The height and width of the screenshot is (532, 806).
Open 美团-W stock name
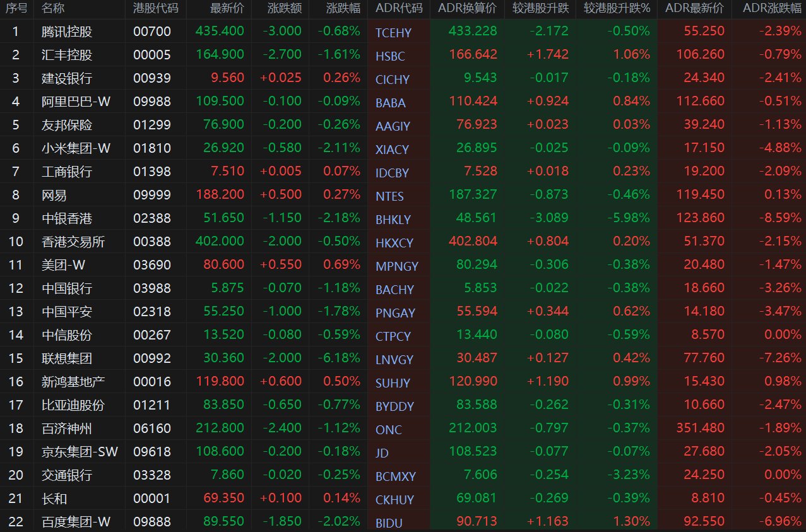coord(63,265)
